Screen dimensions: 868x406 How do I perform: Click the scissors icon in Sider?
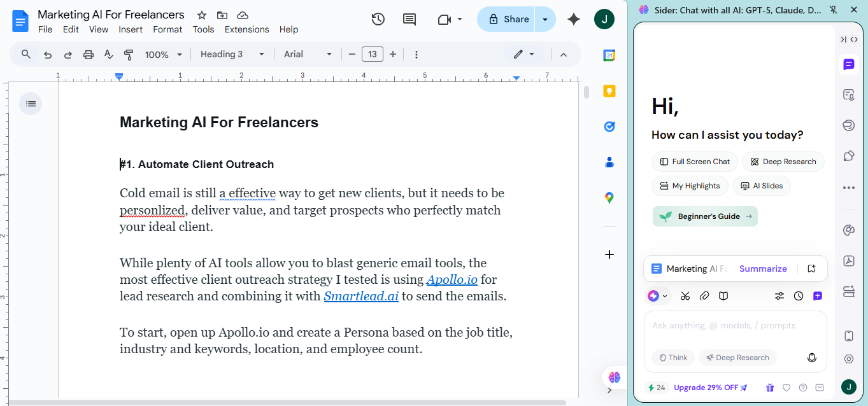(x=685, y=296)
